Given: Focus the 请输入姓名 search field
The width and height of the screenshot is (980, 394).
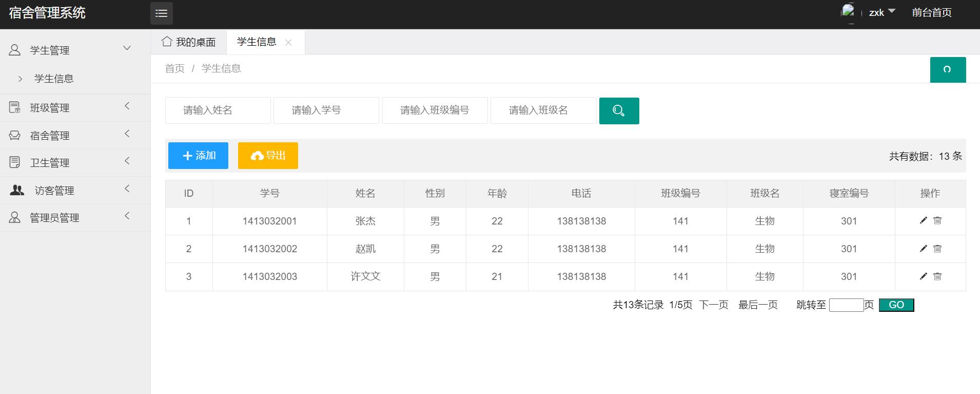Looking at the screenshot, I should [x=218, y=110].
